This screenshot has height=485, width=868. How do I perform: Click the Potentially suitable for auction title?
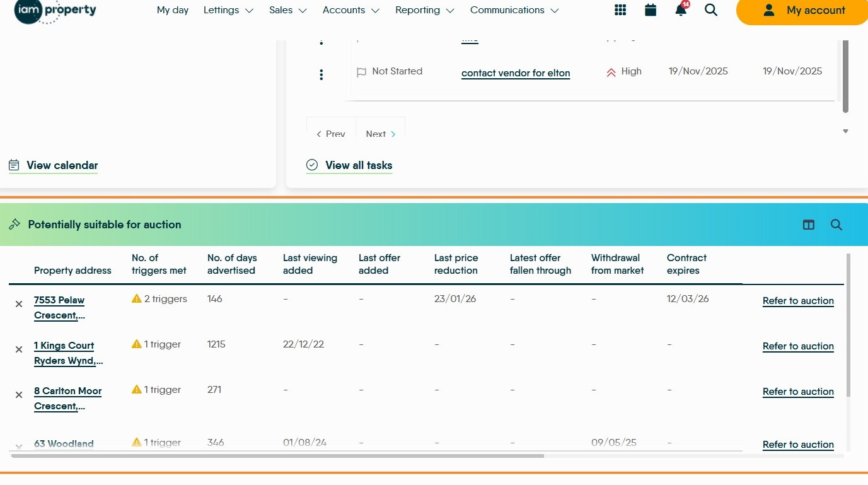[105, 225]
